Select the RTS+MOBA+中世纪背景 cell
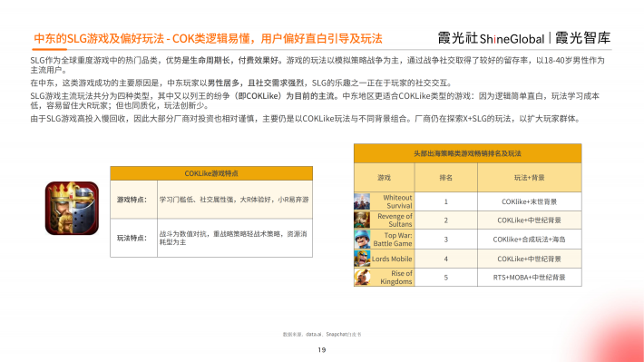The height and width of the screenshot is (362, 644). click(530, 278)
